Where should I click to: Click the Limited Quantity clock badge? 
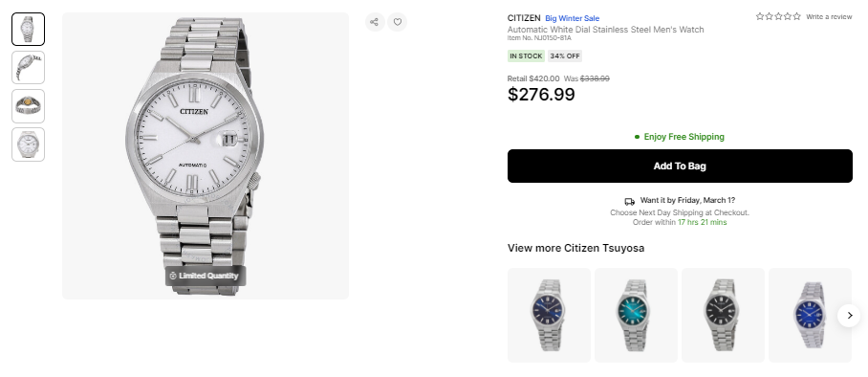[x=205, y=276]
